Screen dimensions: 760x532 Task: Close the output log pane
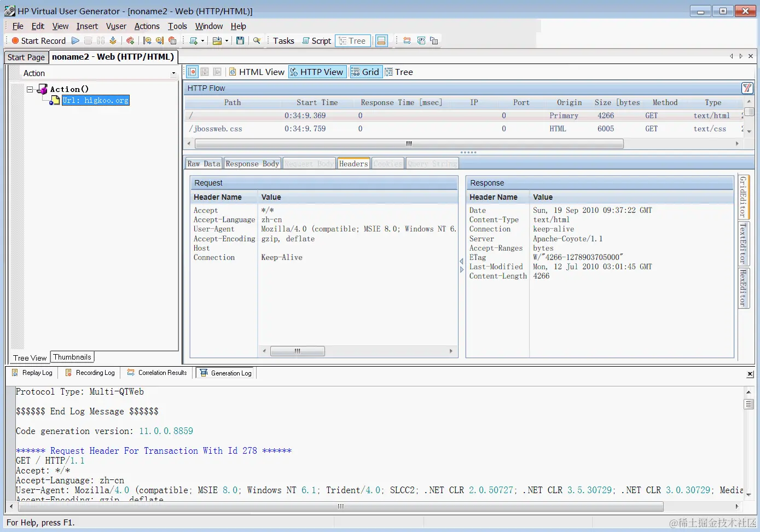[750, 374]
